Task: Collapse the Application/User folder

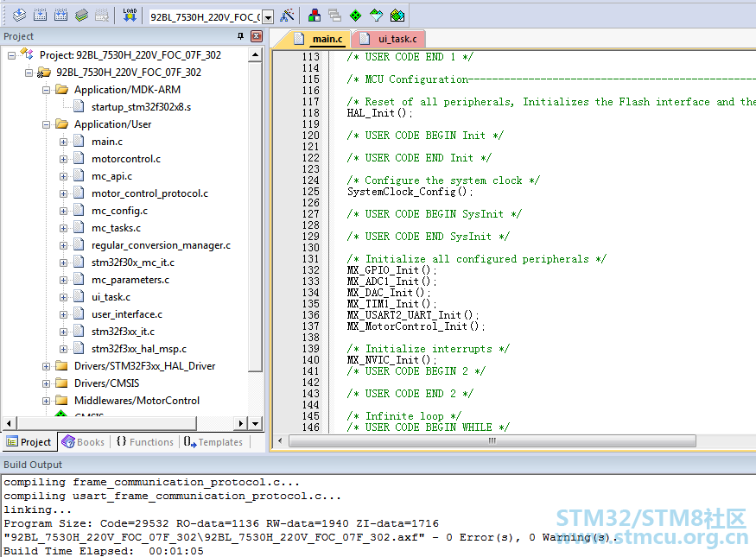Action: pos(46,125)
